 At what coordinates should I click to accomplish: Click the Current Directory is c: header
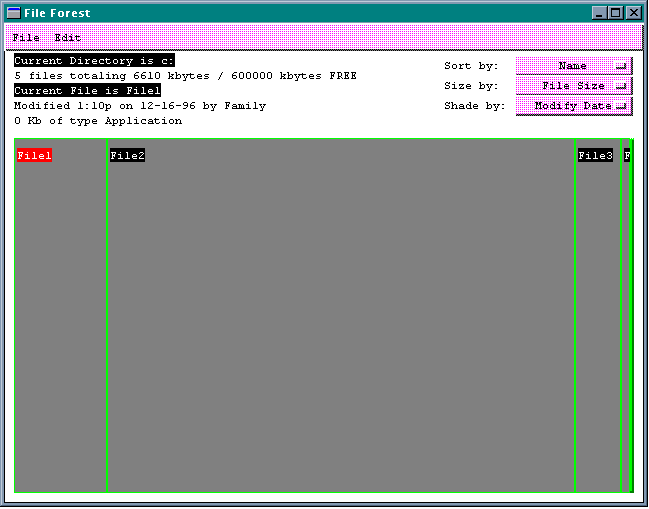click(x=94, y=61)
